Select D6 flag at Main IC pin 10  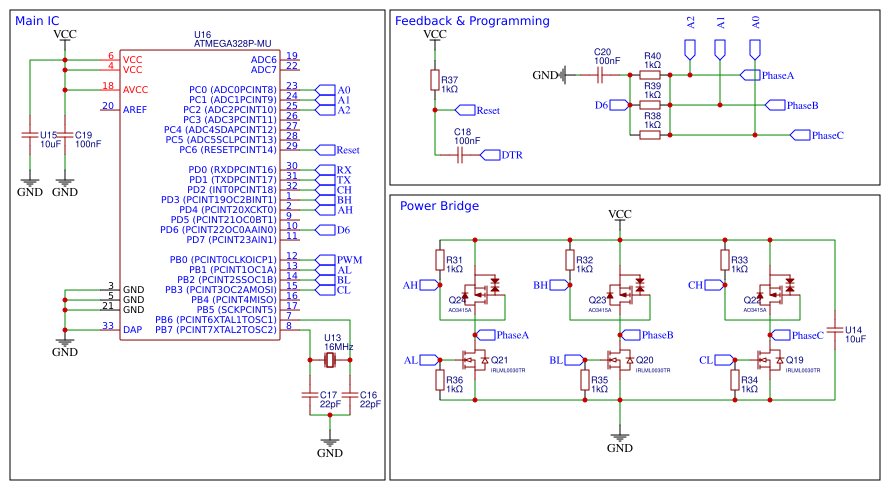tap(325, 230)
